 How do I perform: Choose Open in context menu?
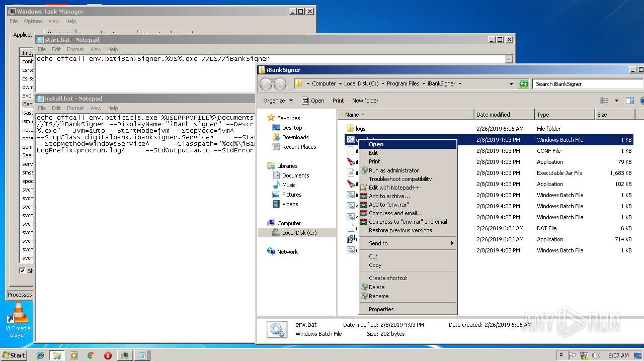tap(408, 144)
